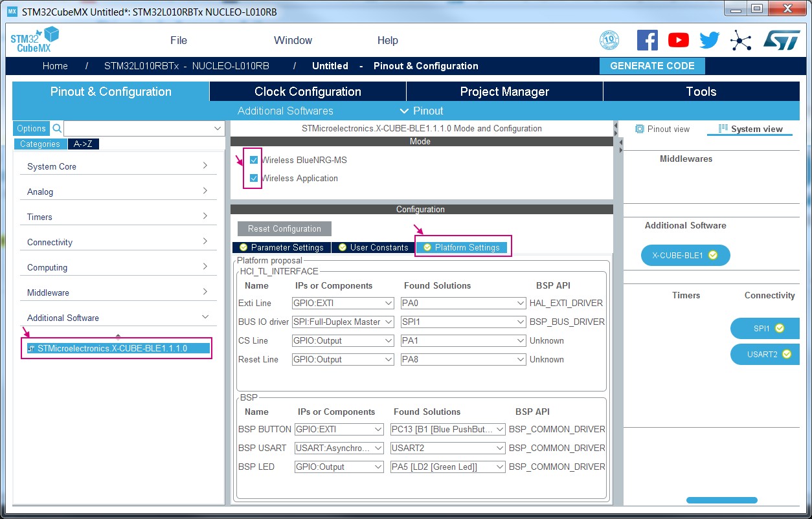The height and width of the screenshot is (519, 812).
Task: Click the User Constants check icon
Action: pos(343,247)
